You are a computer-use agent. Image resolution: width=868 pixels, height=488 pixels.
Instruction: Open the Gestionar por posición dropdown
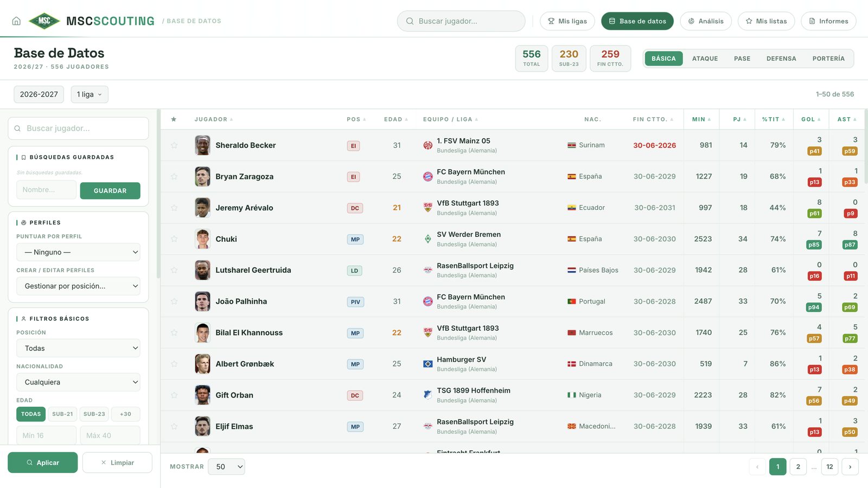click(x=78, y=286)
